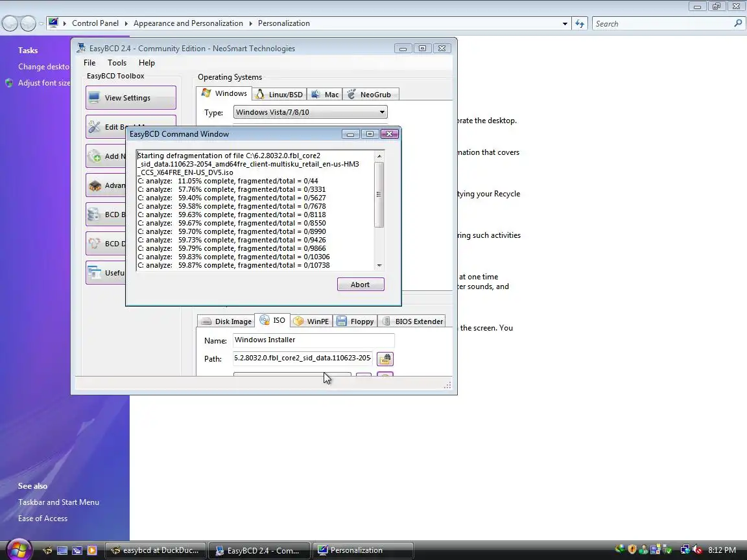Click the Edit Boot Menu wrench icon

tap(94, 126)
